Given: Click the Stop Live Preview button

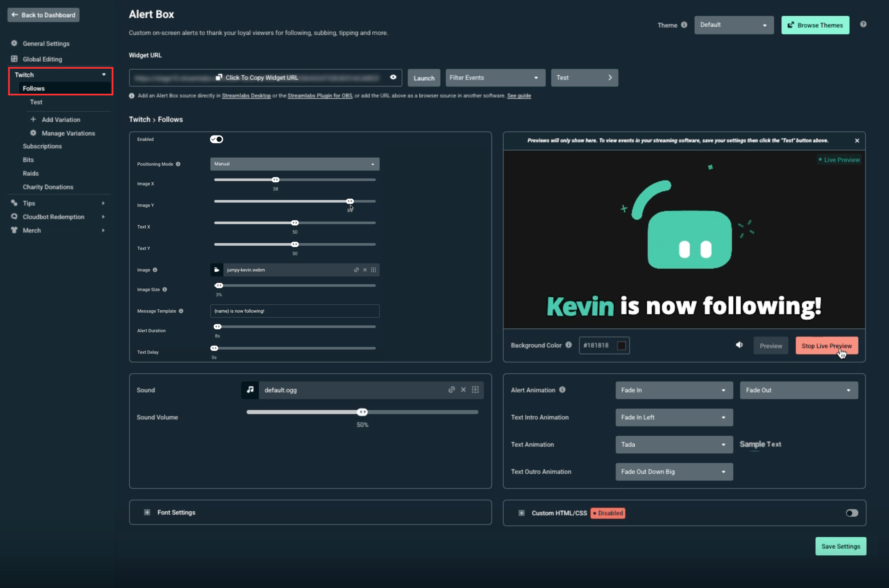Looking at the screenshot, I should point(826,345).
